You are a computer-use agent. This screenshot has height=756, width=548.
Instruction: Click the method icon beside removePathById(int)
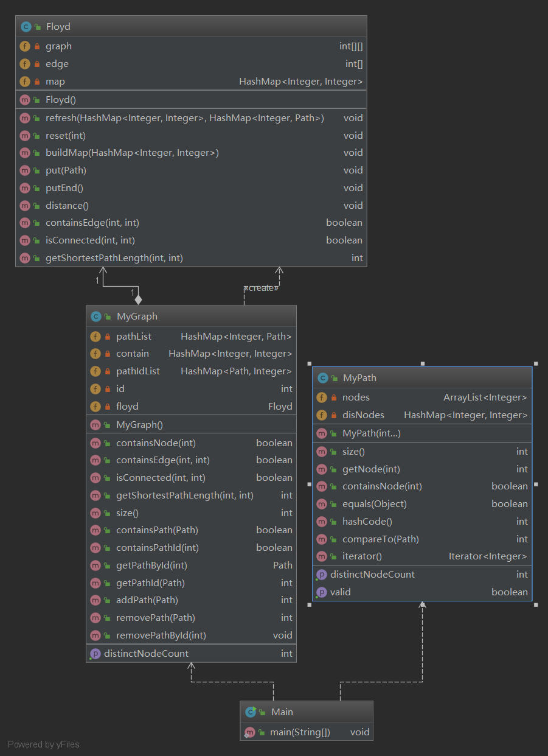point(95,635)
